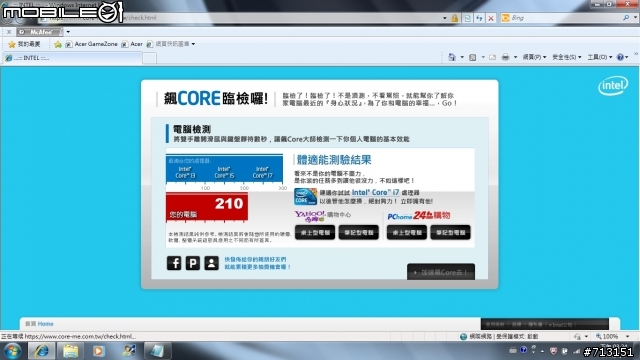
Task: Click the Windows Start orb
Action: (x=12, y=351)
